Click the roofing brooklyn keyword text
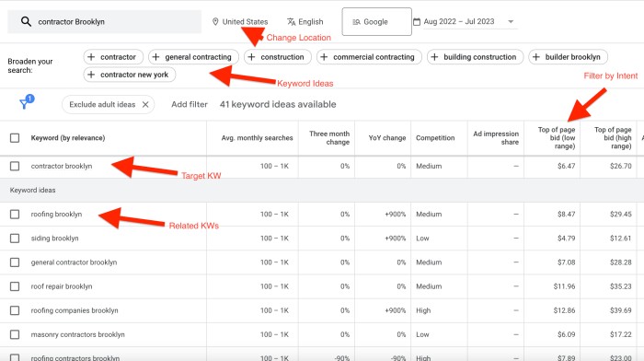The width and height of the screenshot is (644, 361). pos(56,215)
